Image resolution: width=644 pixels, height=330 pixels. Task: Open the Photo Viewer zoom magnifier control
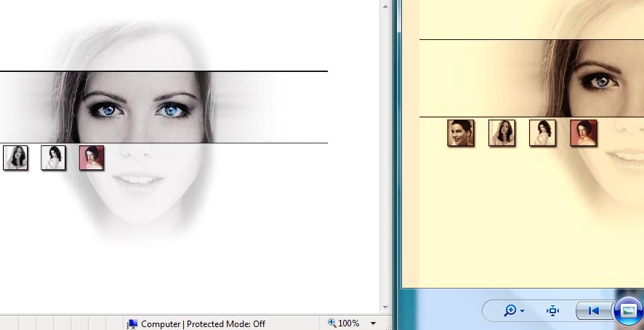[514, 310]
